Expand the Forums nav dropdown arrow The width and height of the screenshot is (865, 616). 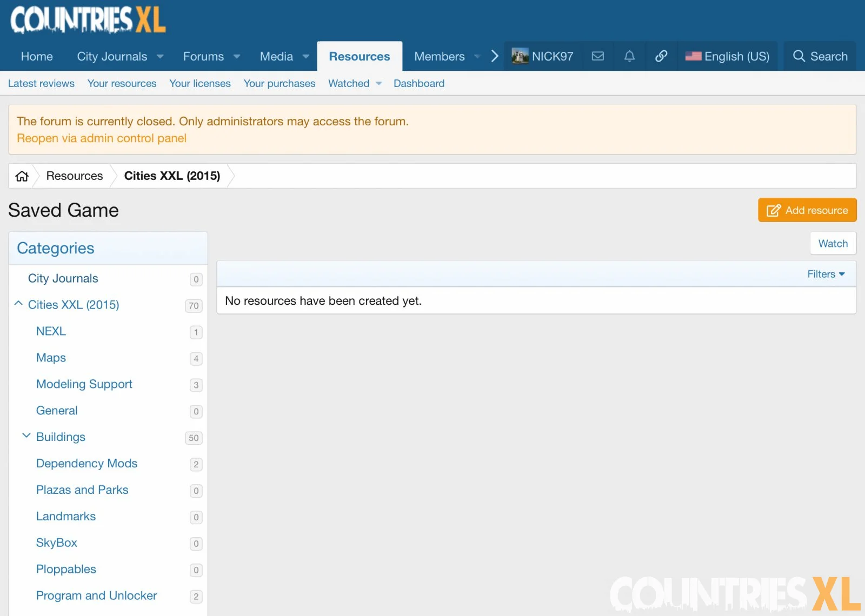tap(237, 56)
